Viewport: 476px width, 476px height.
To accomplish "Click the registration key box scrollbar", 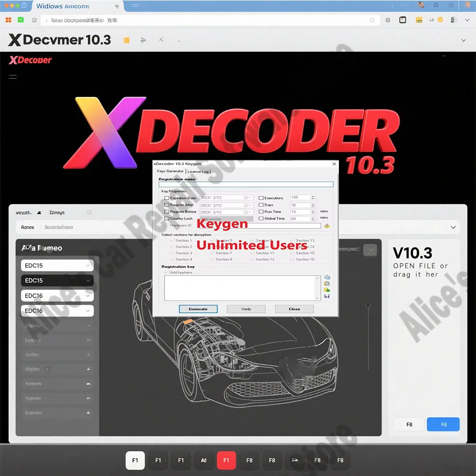I will click(x=317, y=288).
